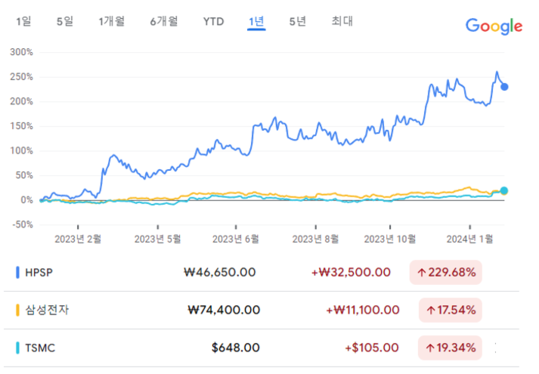Screen dimensions: 539x374
Task: Show the 최대 full history range
Action: coord(342,21)
